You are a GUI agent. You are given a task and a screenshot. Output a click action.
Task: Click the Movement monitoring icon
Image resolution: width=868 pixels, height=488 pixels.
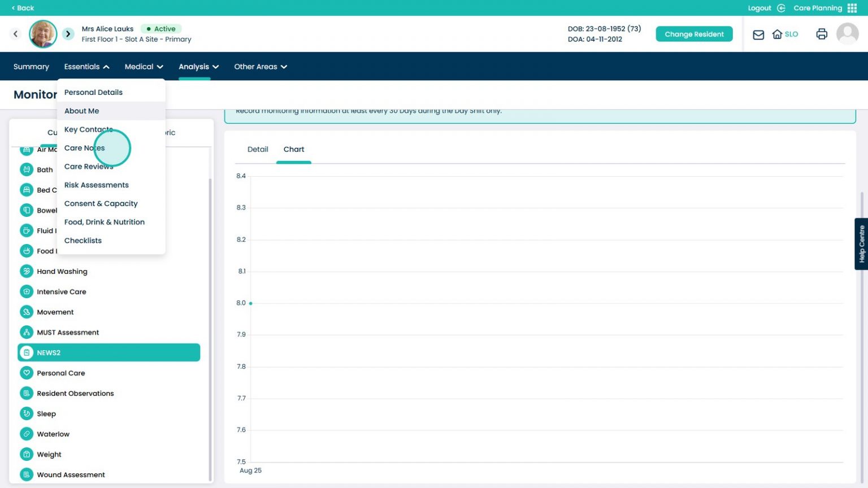click(x=27, y=312)
